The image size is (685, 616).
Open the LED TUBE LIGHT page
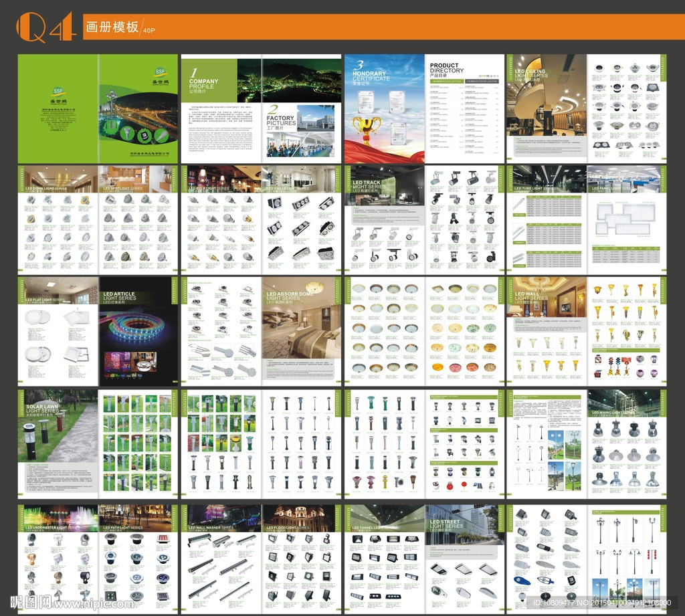547,219
